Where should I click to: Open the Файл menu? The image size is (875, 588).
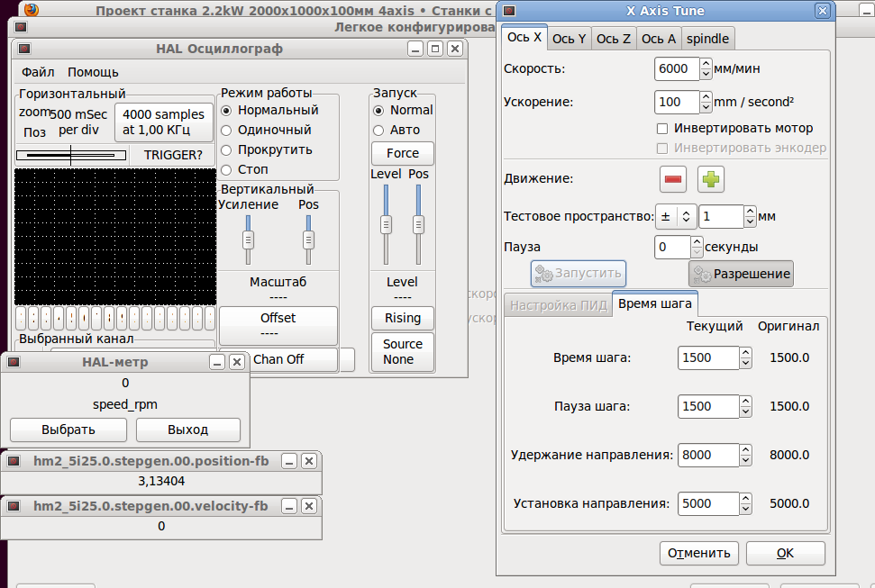click(x=38, y=73)
